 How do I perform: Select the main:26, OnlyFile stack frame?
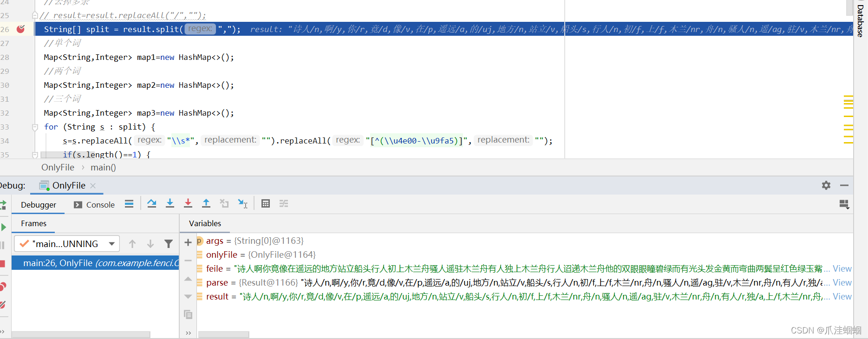pos(95,263)
